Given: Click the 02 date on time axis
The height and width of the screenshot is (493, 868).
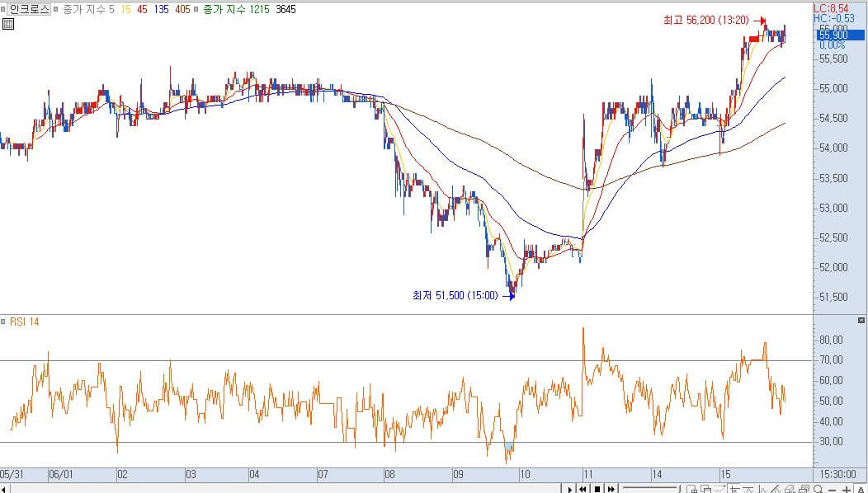Looking at the screenshot, I should point(122,475).
